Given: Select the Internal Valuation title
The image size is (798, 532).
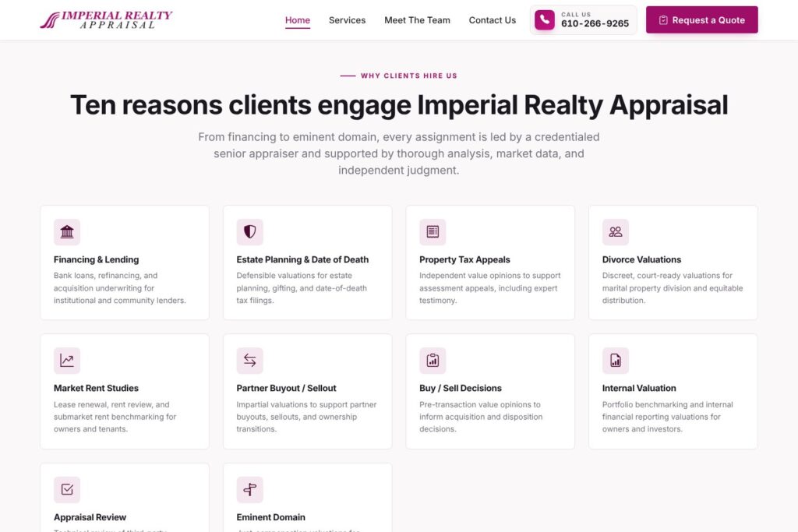Looking at the screenshot, I should 639,388.
